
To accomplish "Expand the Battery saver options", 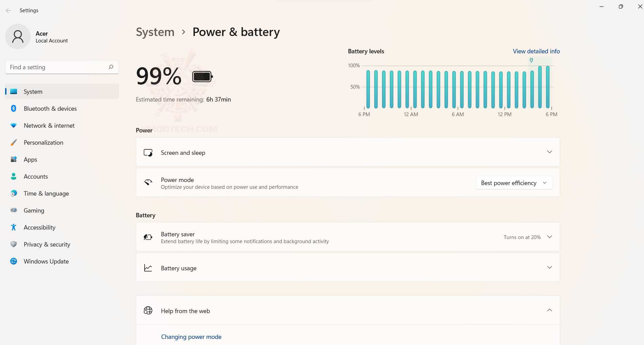I will pos(549,237).
